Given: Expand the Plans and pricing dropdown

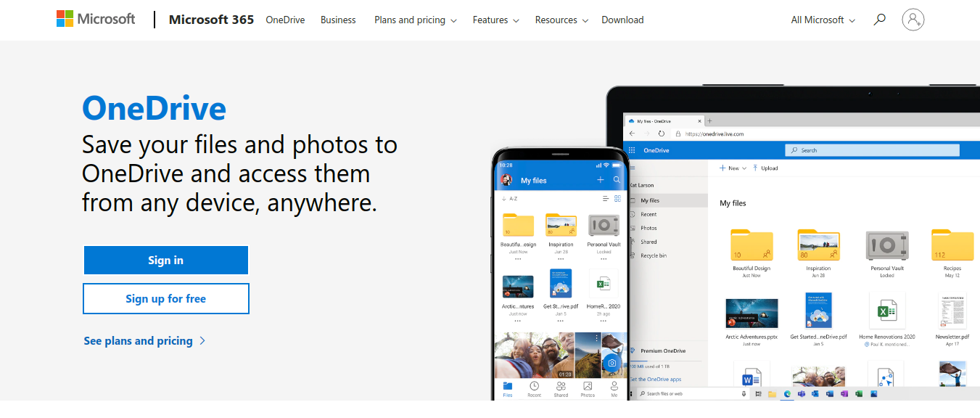Looking at the screenshot, I should (416, 20).
